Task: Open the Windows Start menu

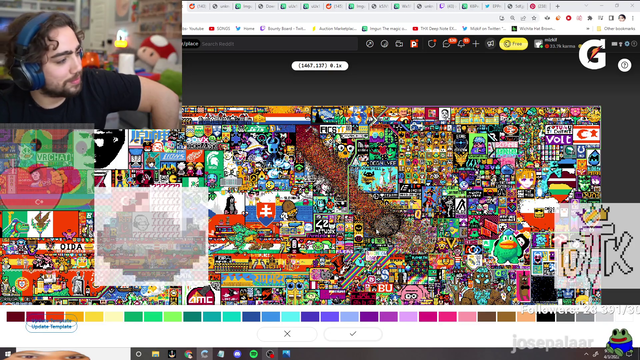Action: tap(7, 353)
